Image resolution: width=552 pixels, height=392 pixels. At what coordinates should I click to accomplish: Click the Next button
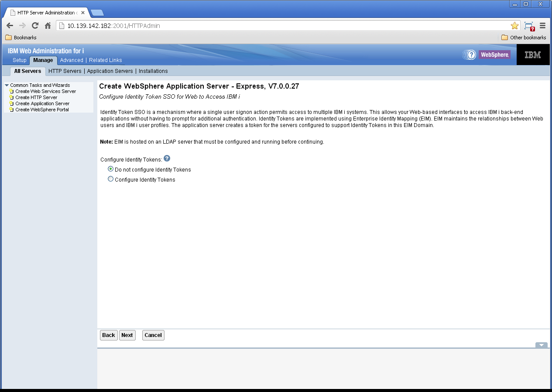point(127,335)
